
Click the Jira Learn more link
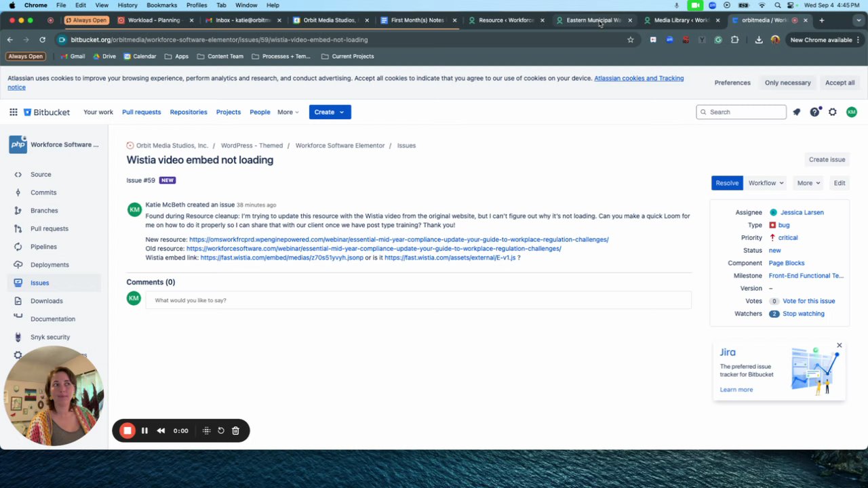point(736,390)
